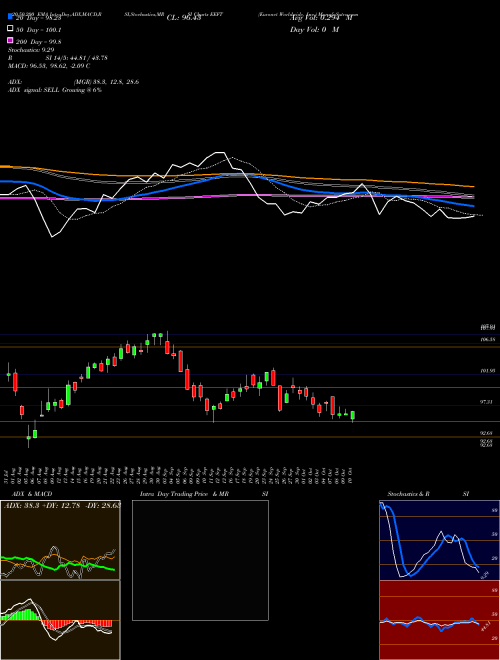Click the last green candlestick for 10 Oct
The width and height of the screenshot is (500, 660).
point(353,415)
